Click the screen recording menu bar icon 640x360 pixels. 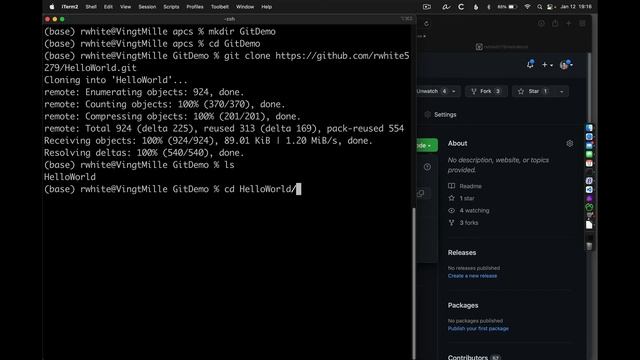(x=427, y=7)
